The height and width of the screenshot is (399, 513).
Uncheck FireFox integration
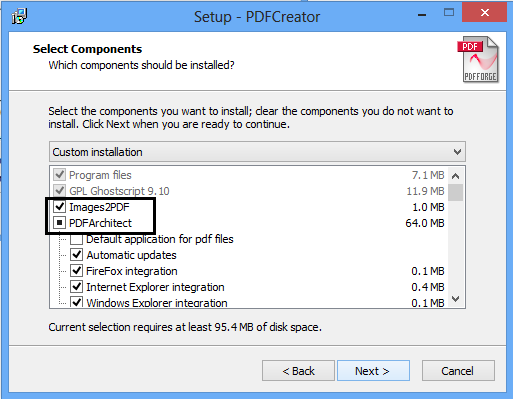tap(77, 271)
